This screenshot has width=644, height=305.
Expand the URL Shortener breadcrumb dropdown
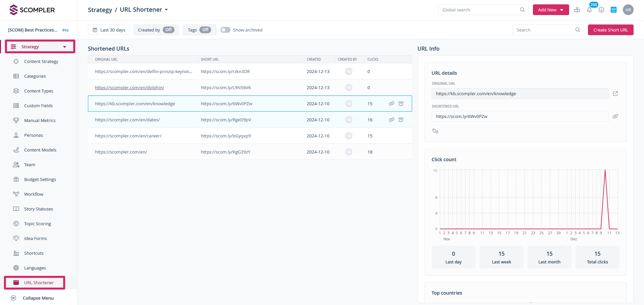[x=166, y=10]
